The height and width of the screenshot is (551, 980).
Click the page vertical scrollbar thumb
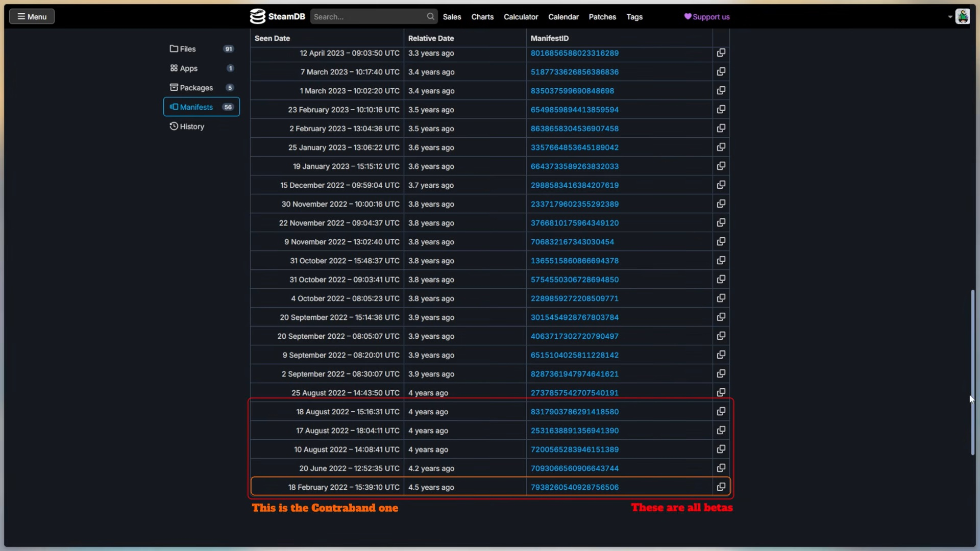point(973,372)
